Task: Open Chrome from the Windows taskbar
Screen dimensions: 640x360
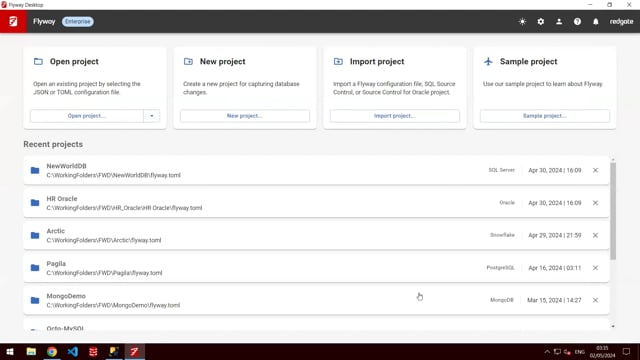Action: pos(52,351)
